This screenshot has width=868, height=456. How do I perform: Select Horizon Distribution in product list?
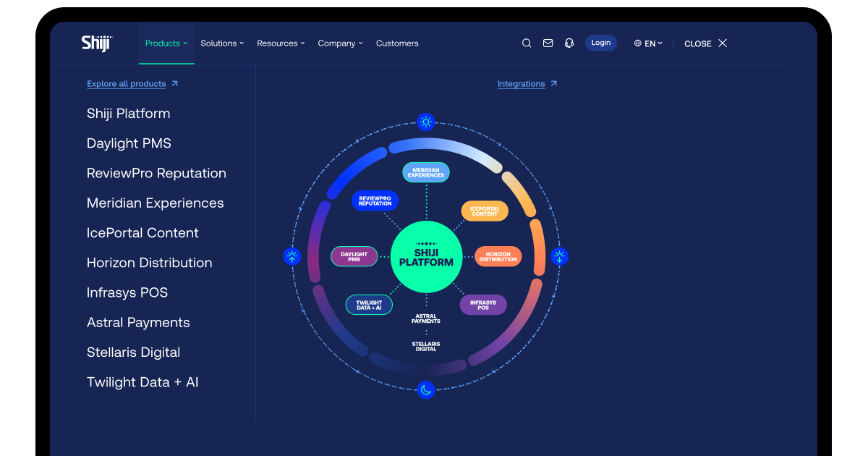(150, 263)
